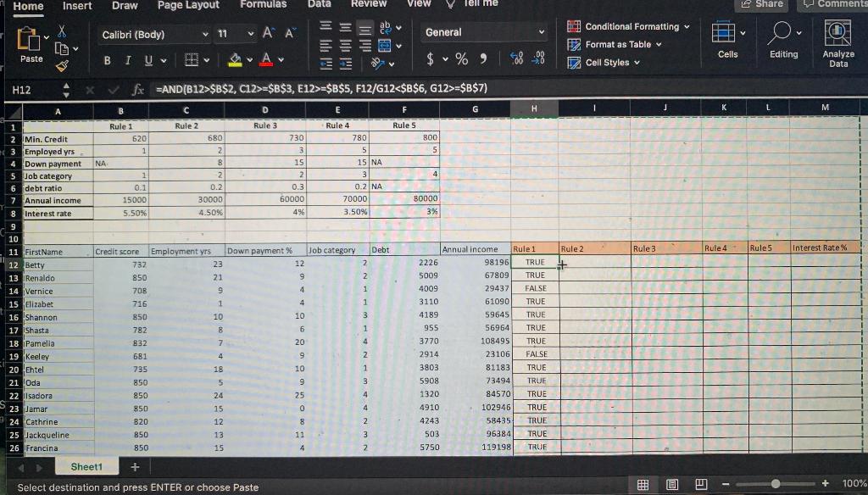This screenshot has width=868, height=495.
Task: Toggle left horizontal alignment
Action: (326, 46)
